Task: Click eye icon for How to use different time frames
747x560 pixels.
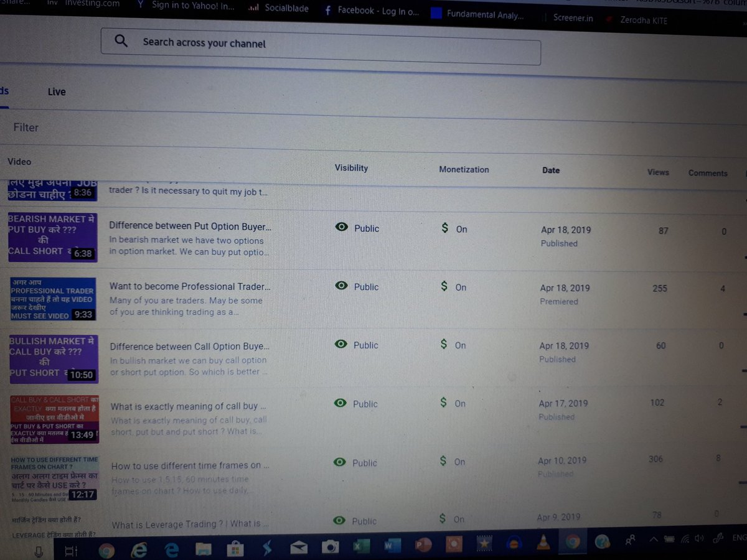Action: pos(339,462)
